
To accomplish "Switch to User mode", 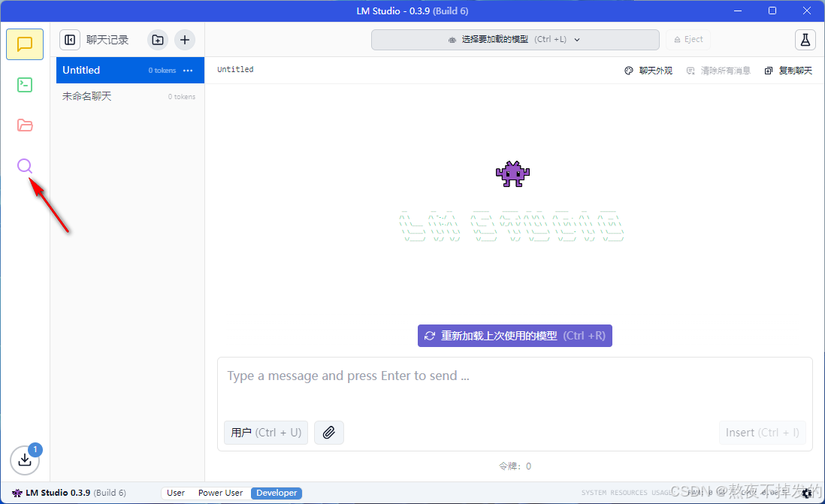I will point(176,493).
